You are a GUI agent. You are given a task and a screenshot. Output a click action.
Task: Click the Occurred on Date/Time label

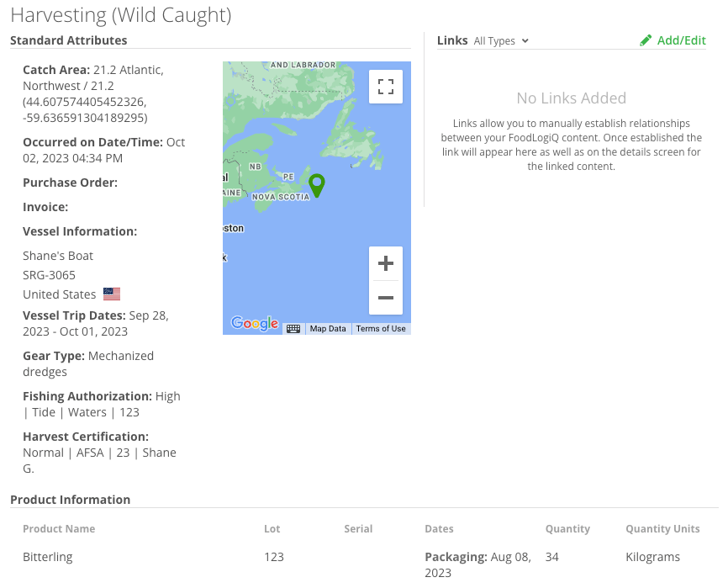[92, 142]
